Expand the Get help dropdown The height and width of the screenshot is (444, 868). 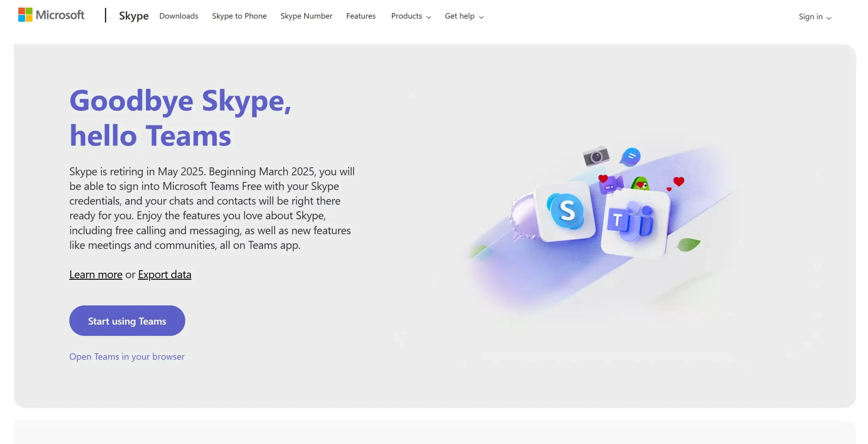[464, 16]
